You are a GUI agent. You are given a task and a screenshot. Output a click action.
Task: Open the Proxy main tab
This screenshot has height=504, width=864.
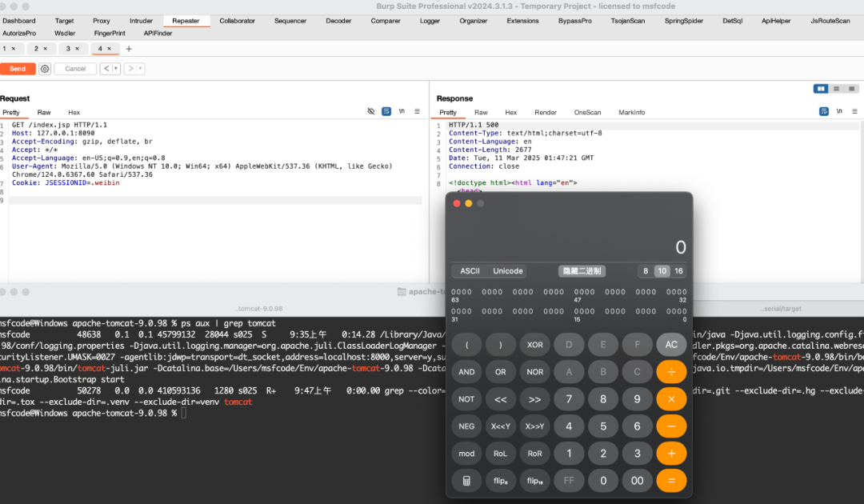[102, 21]
